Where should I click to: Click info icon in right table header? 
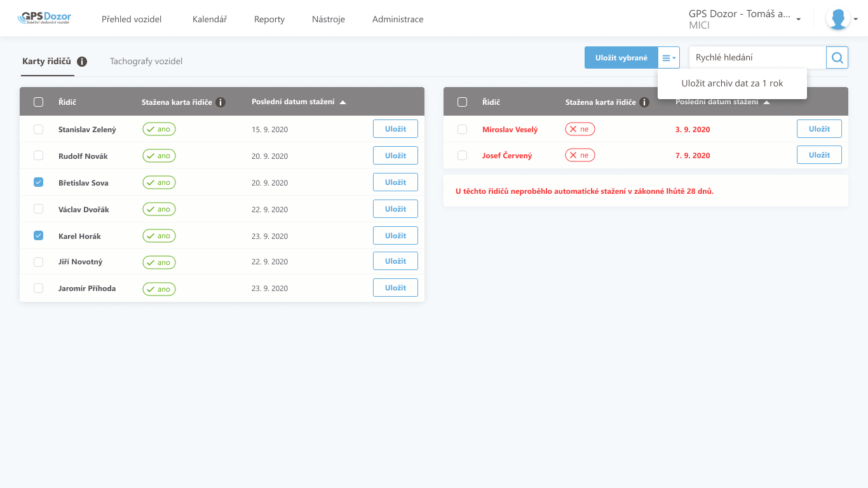(x=644, y=102)
